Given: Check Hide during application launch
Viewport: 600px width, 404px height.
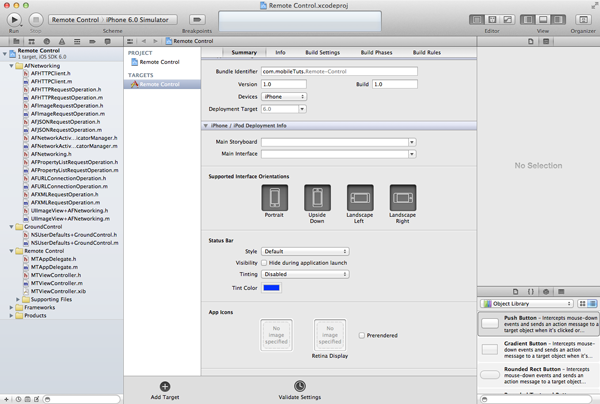Looking at the screenshot, I should click(x=264, y=263).
